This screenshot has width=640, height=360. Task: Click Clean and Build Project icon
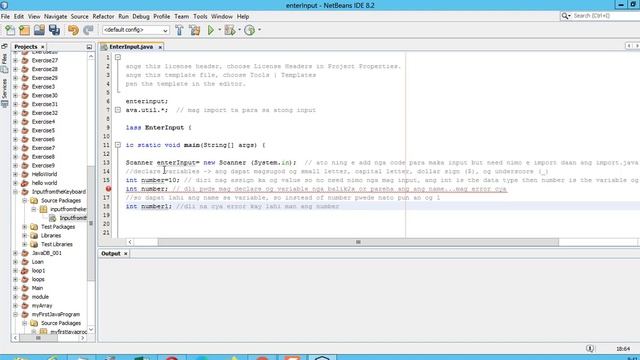tap(195, 30)
